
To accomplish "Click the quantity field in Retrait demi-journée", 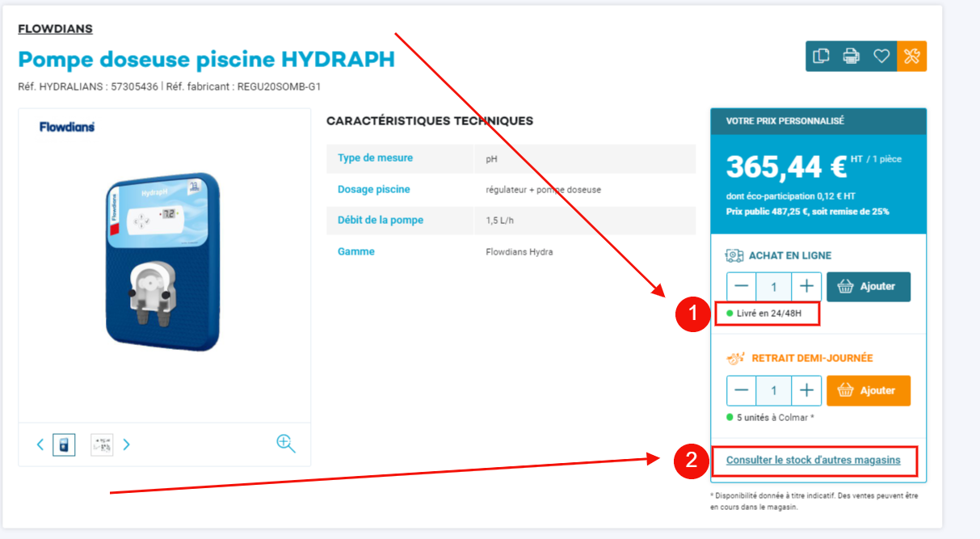I will [774, 390].
